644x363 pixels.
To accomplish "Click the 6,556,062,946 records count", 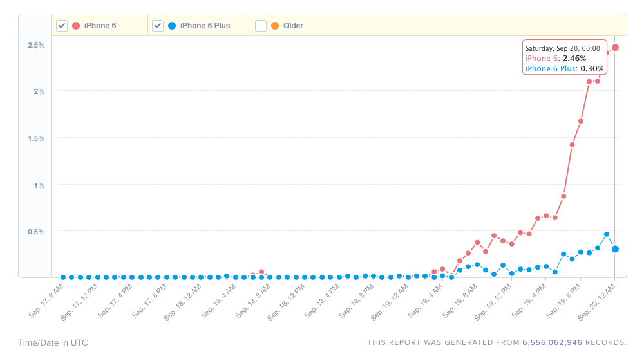I will pyautogui.click(x=552, y=342).
